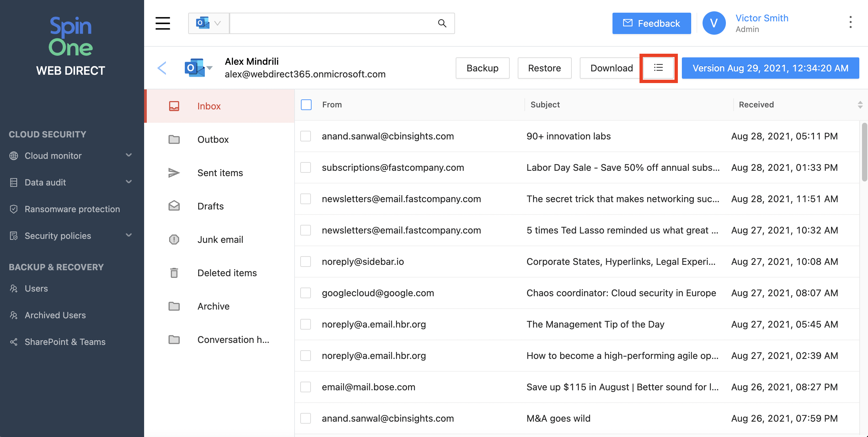Click the Deleted items trash icon
This screenshot has width=868, height=437.
click(x=174, y=273)
